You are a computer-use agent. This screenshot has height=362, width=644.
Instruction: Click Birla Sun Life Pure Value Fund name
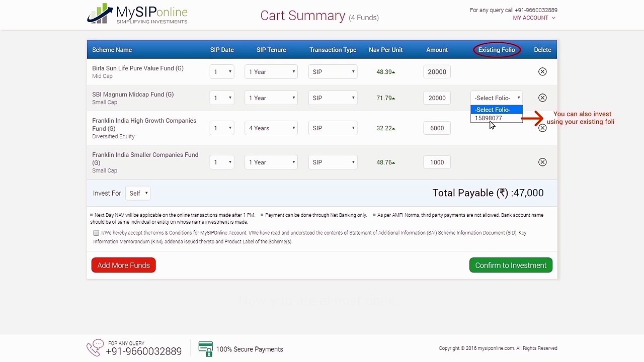pyautogui.click(x=138, y=68)
